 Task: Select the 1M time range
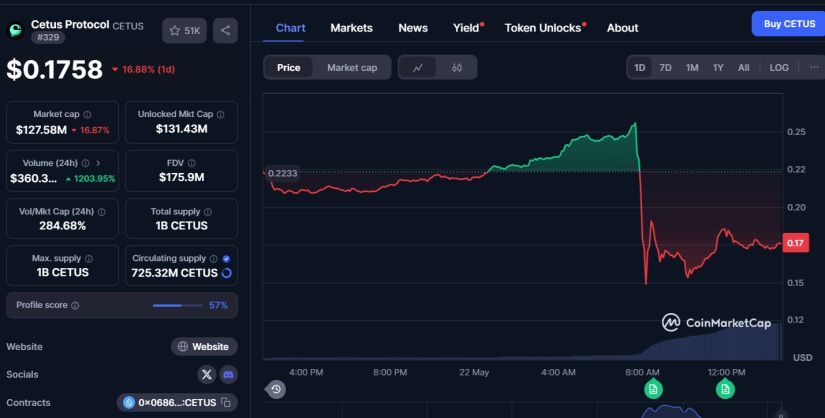click(692, 67)
